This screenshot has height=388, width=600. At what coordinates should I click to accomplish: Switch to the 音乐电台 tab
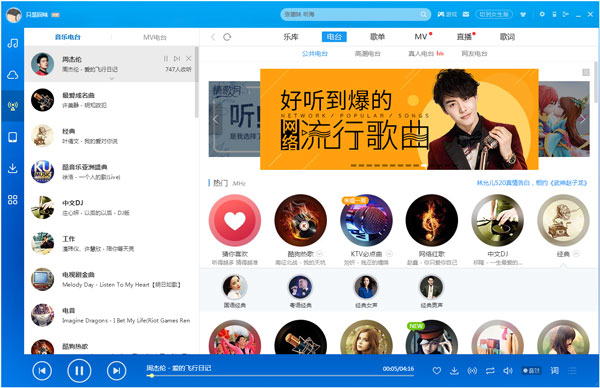click(68, 37)
